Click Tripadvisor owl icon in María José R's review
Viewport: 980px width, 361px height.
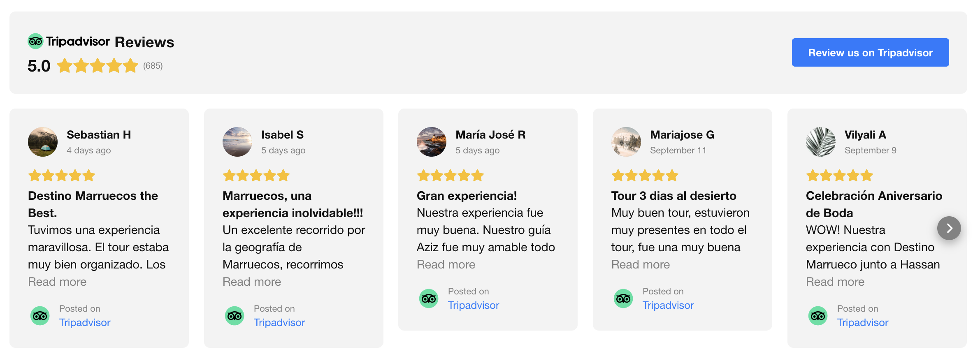(429, 299)
